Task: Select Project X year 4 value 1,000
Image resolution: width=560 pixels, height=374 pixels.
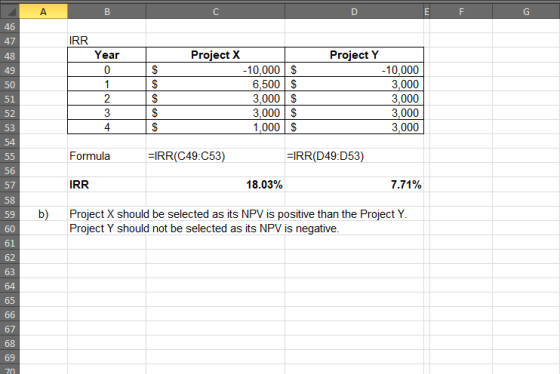Action: pos(215,127)
